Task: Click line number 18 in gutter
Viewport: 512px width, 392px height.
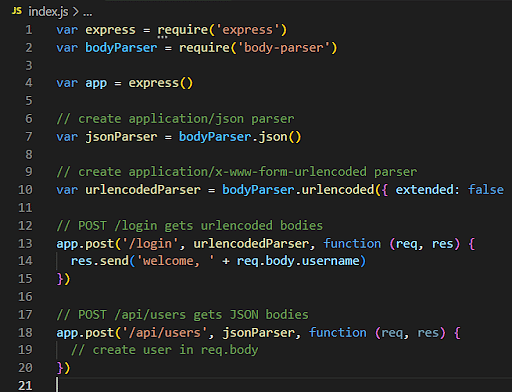Action: tap(25, 332)
